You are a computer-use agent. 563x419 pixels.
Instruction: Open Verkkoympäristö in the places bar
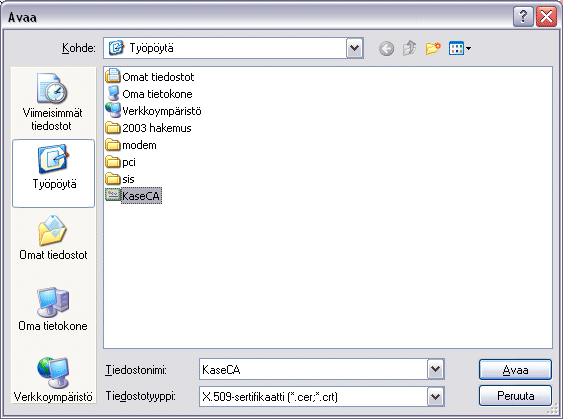coord(53,379)
